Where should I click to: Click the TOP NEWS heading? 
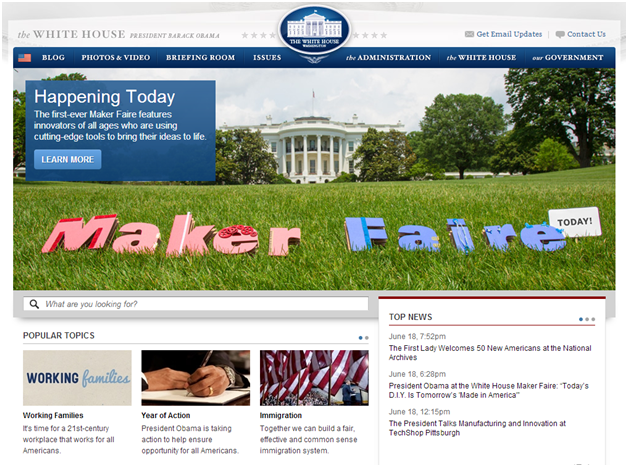click(411, 317)
